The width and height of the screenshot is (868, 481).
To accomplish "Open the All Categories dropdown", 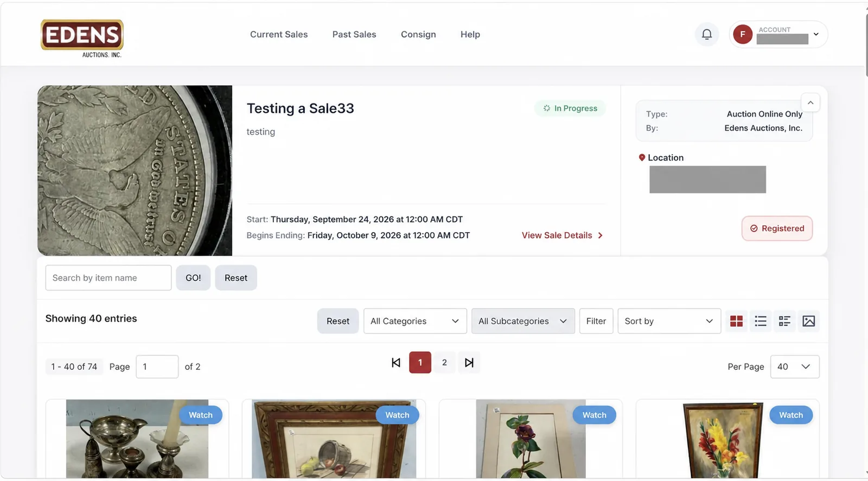I will click(415, 321).
